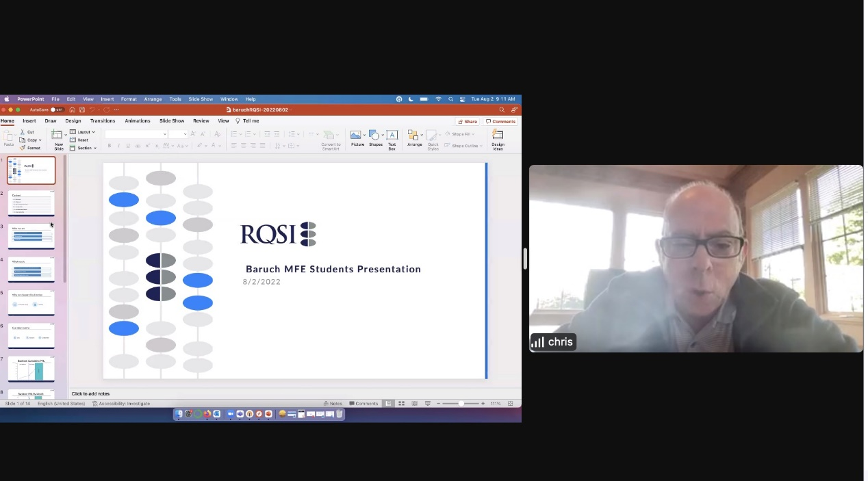Open the Copy dropdown arrow
The width and height of the screenshot is (868, 481).
40,140
